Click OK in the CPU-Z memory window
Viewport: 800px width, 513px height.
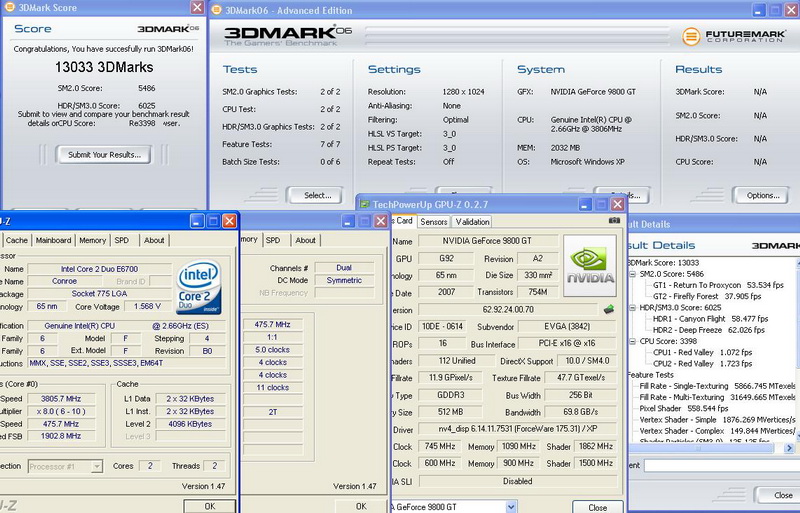361,506
